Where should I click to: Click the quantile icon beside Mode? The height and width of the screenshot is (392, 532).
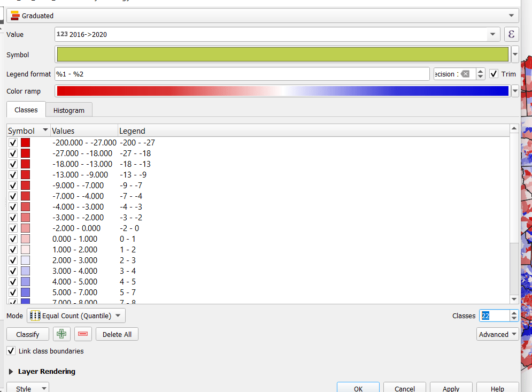click(x=34, y=316)
